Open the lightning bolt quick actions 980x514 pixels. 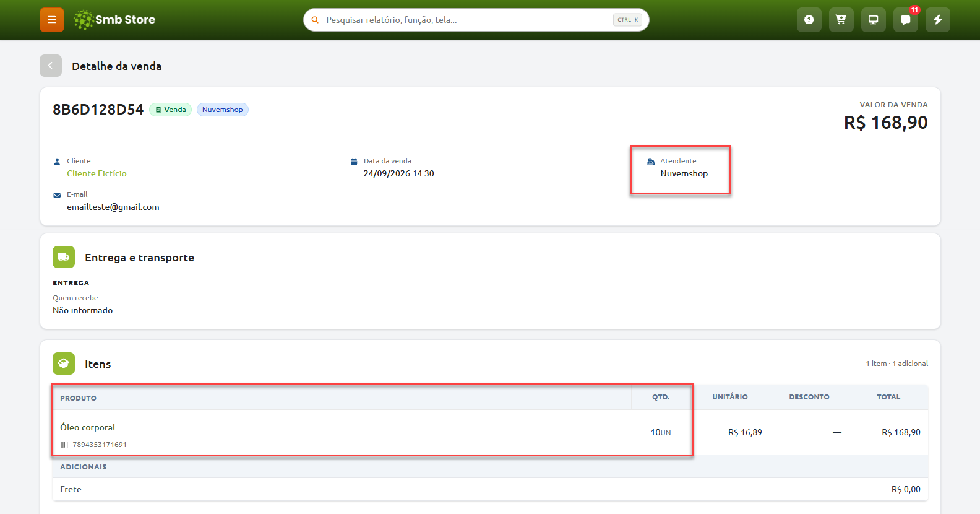tap(937, 20)
